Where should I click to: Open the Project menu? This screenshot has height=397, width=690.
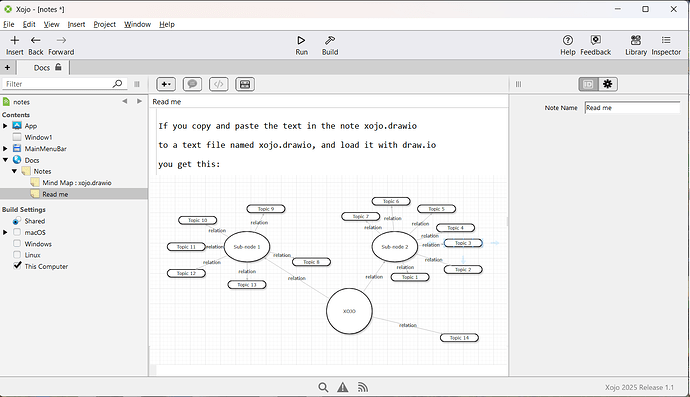coord(104,24)
